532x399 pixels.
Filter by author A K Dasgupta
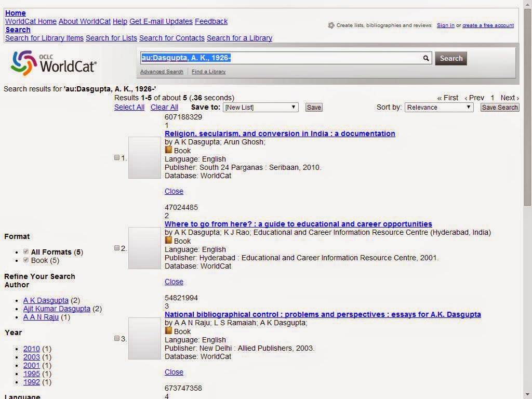(x=46, y=300)
